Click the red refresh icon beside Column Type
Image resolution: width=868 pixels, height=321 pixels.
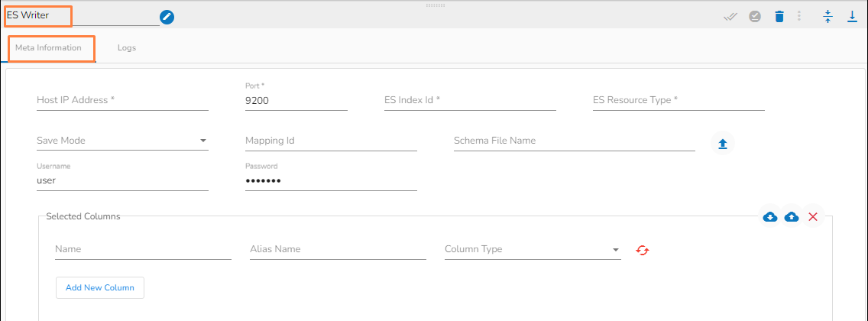click(x=643, y=250)
